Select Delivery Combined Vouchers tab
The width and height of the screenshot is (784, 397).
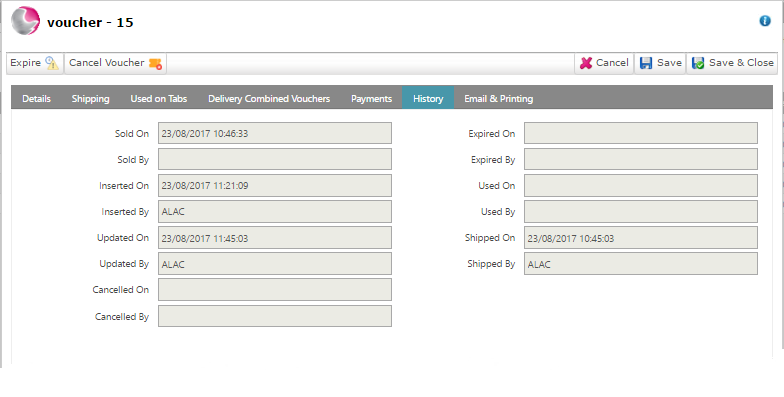point(269,98)
